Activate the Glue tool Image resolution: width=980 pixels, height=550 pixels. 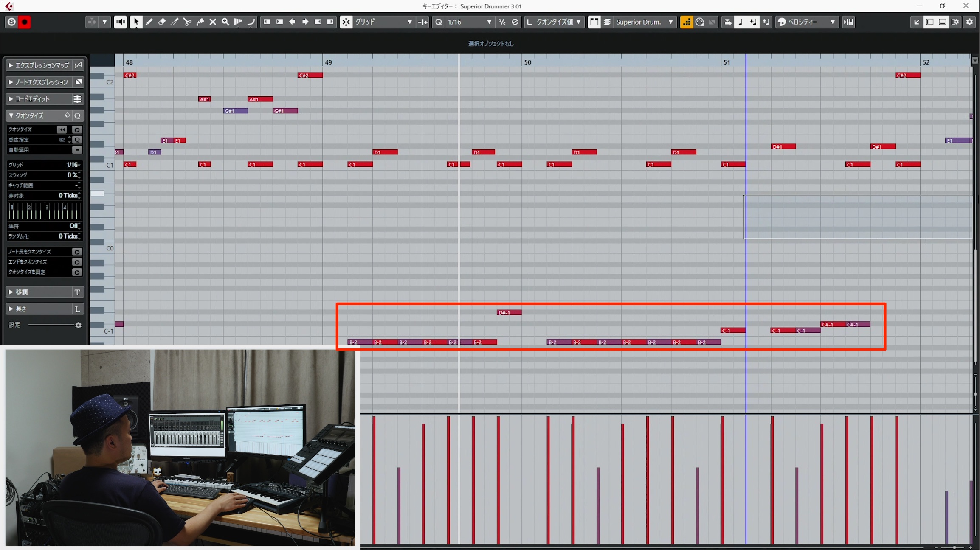(x=200, y=22)
